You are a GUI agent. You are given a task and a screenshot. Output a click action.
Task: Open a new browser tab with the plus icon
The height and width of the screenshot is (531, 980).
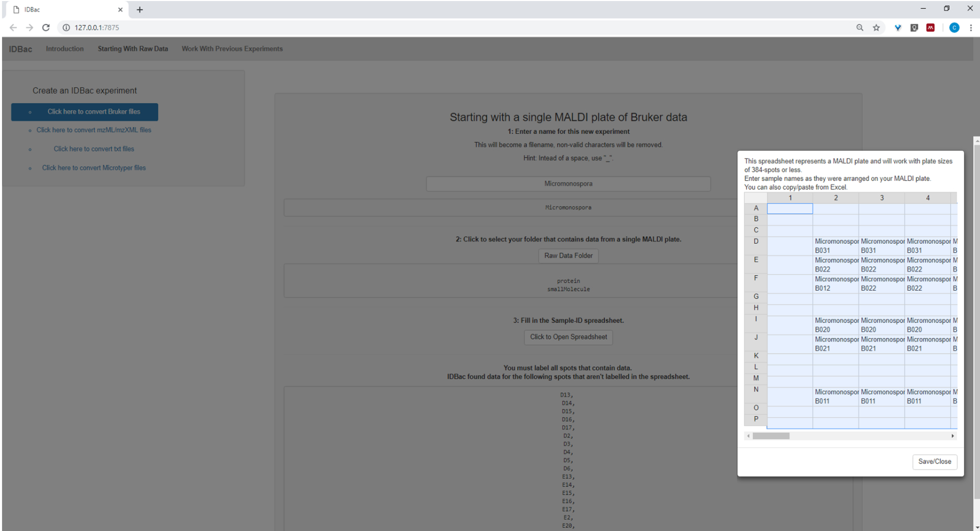click(x=140, y=9)
